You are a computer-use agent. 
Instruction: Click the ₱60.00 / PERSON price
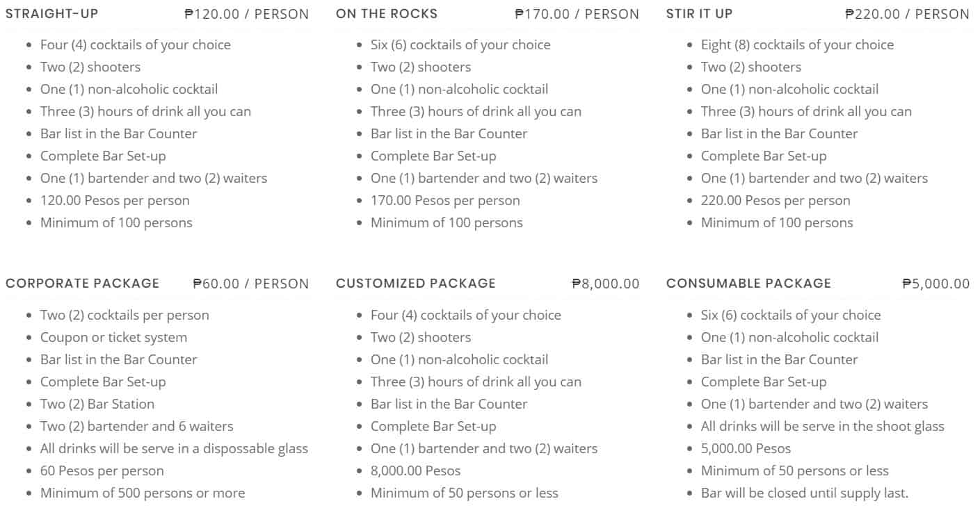[251, 284]
